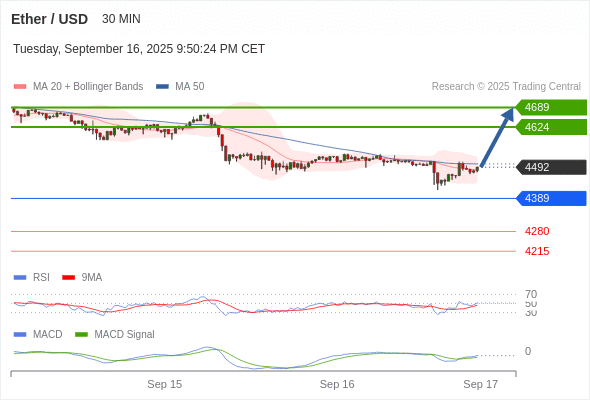Click the MACD Signal green legend swatch
Screen dimensions: 590x400
[x=81, y=334]
